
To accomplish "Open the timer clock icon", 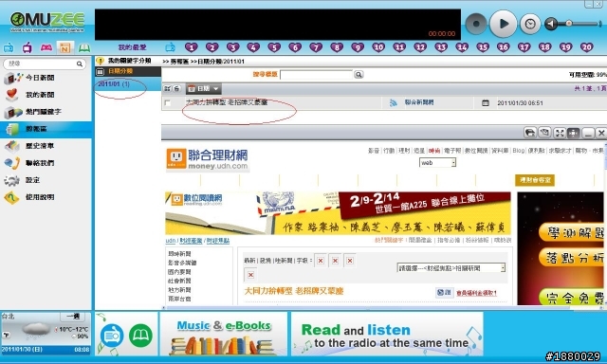I will click(530, 24).
